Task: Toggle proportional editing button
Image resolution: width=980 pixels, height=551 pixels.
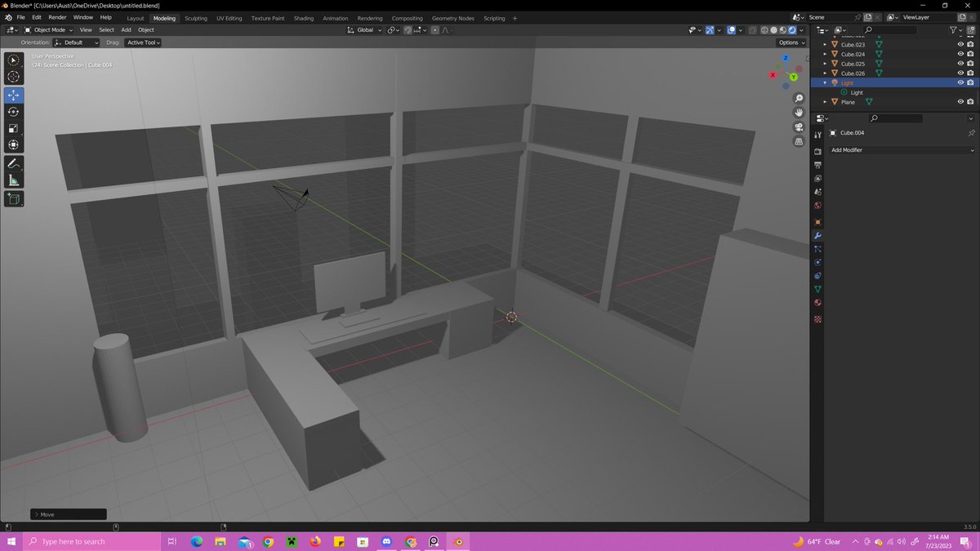Action: pyautogui.click(x=434, y=30)
